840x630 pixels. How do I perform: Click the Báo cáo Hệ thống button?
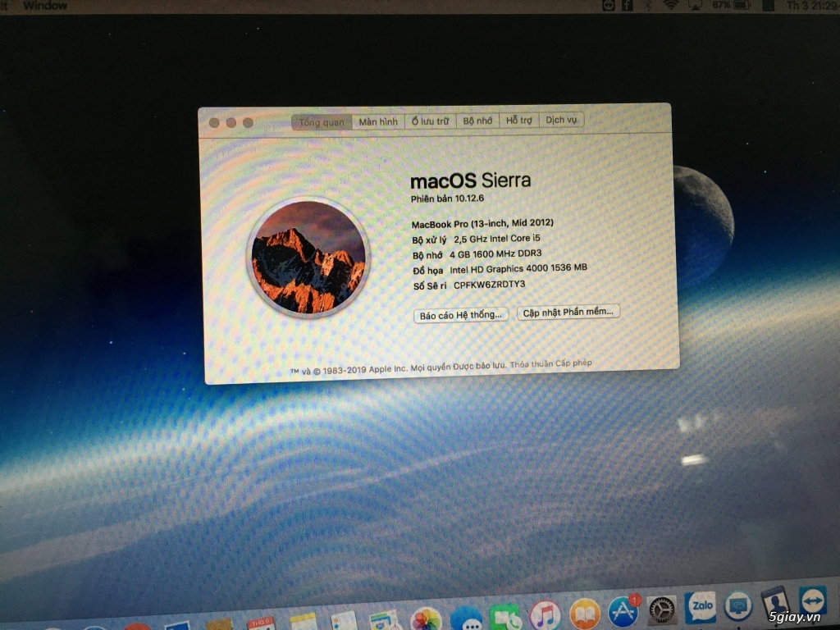click(x=461, y=315)
